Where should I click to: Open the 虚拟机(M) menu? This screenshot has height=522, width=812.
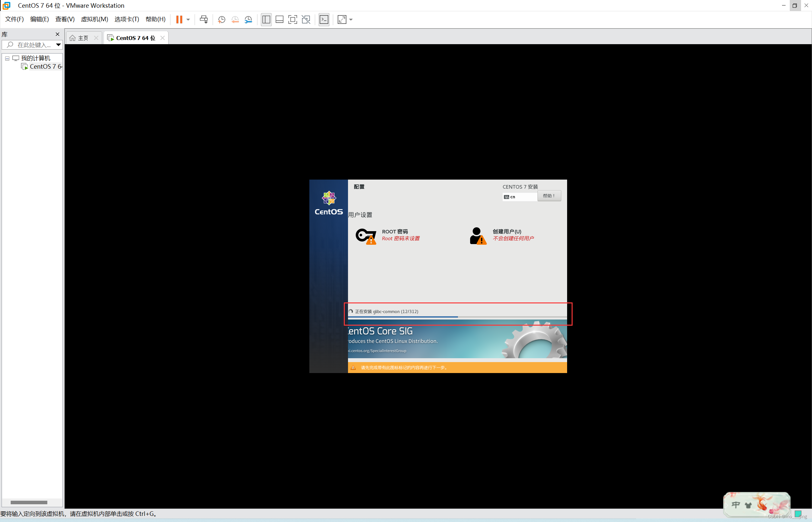(x=94, y=19)
